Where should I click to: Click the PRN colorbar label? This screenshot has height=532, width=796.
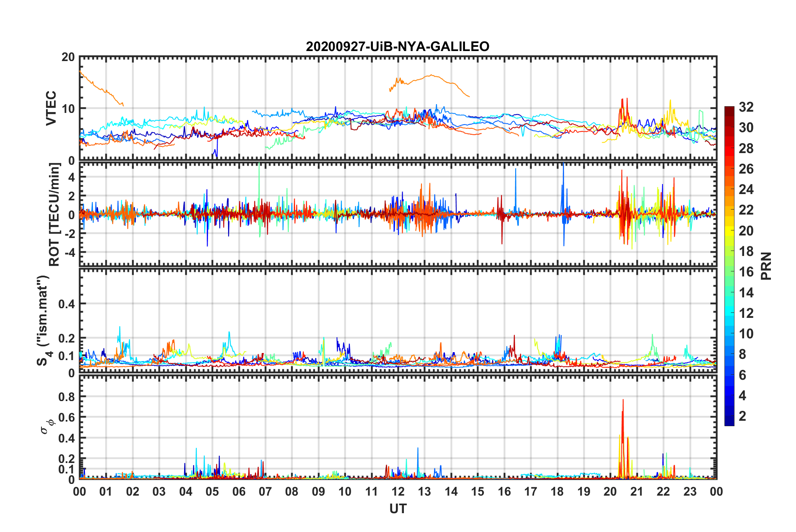click(x=766, y=266)
